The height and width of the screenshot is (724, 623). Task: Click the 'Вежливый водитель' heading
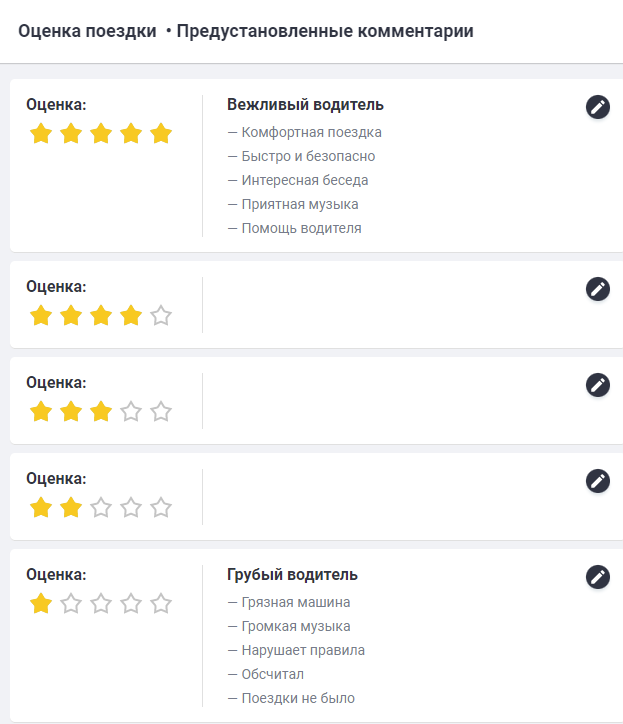click(x=305, y=105)
